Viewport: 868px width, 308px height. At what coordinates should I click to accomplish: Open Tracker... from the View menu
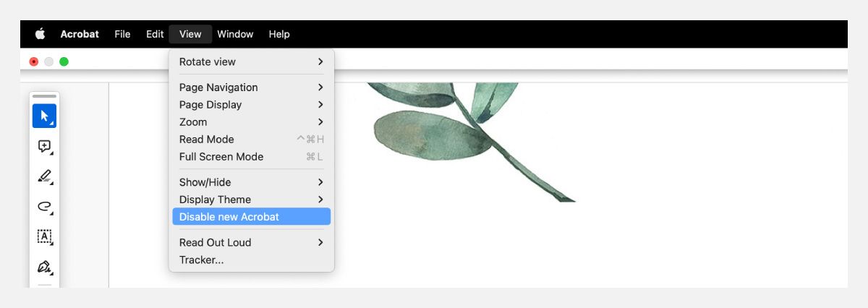pos(252,260)
